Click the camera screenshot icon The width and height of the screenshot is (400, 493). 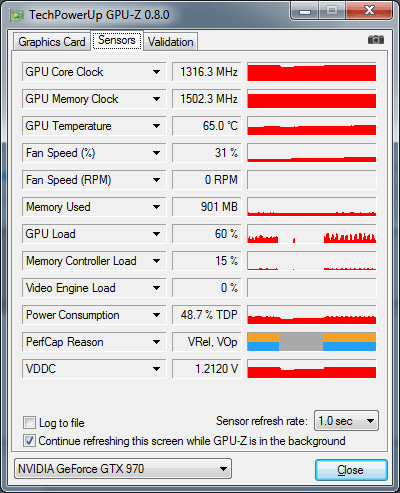(376, 40)
